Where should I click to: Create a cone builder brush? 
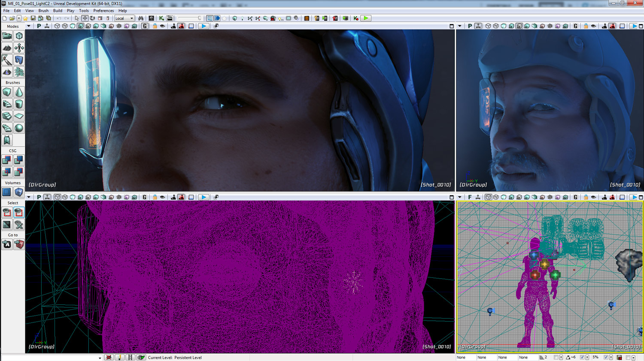click(x=19, y=92)
